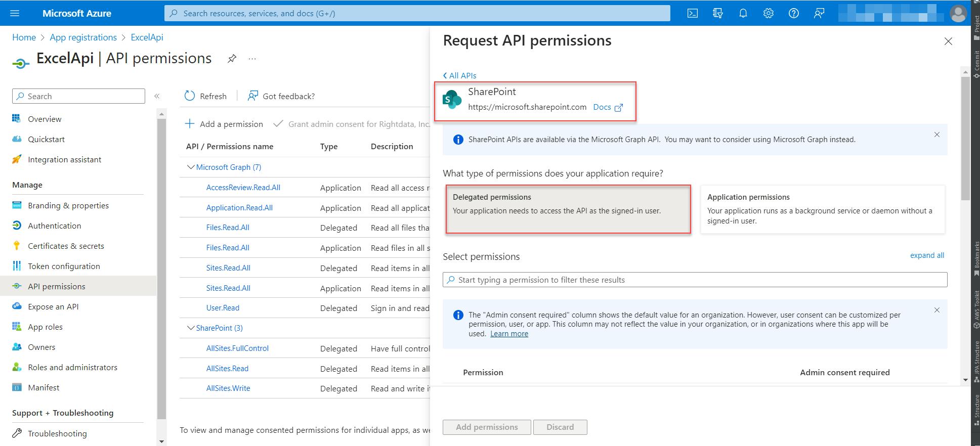Collapse the SharePoint (3) group

pos(191,328)
